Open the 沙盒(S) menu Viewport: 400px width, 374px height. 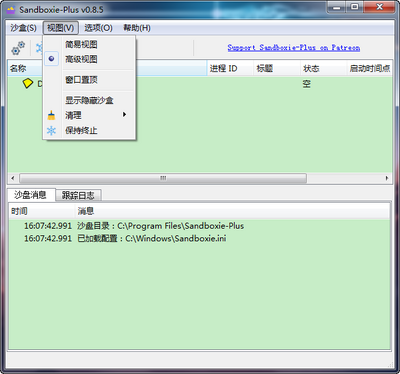pos(23,28)
